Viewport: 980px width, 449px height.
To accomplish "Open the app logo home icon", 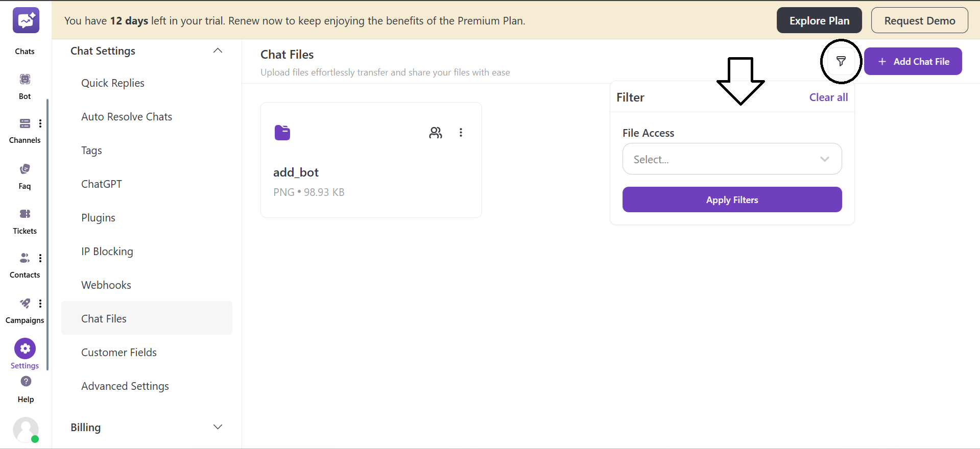I will coord(26,20).
